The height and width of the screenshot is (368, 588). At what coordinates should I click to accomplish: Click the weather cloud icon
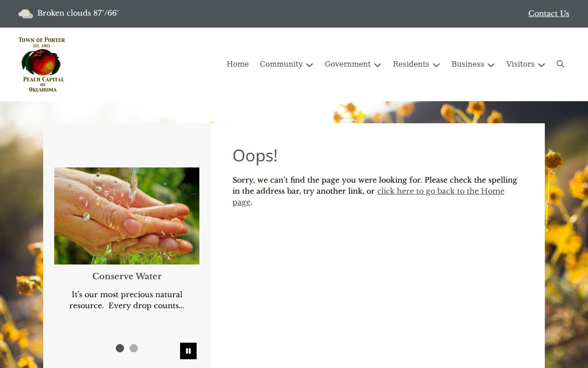pyautogui.click(x=26, y=14)
